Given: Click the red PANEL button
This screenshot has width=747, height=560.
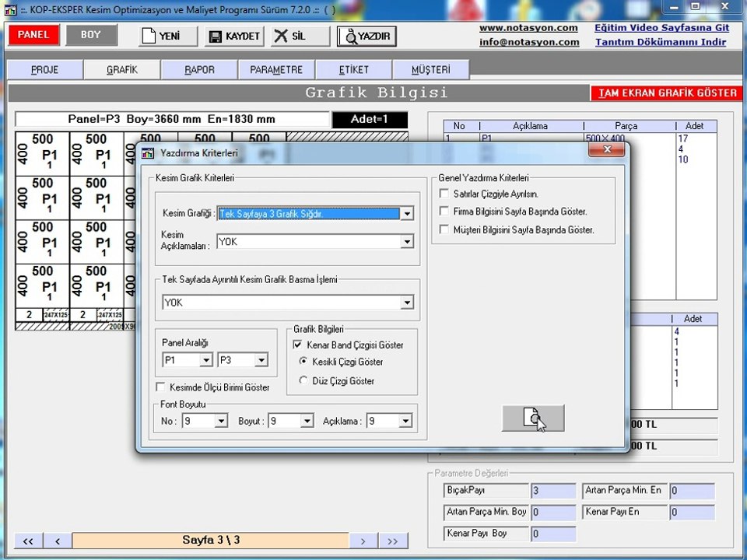Looking at the screenshot, I should click(33, 35).
